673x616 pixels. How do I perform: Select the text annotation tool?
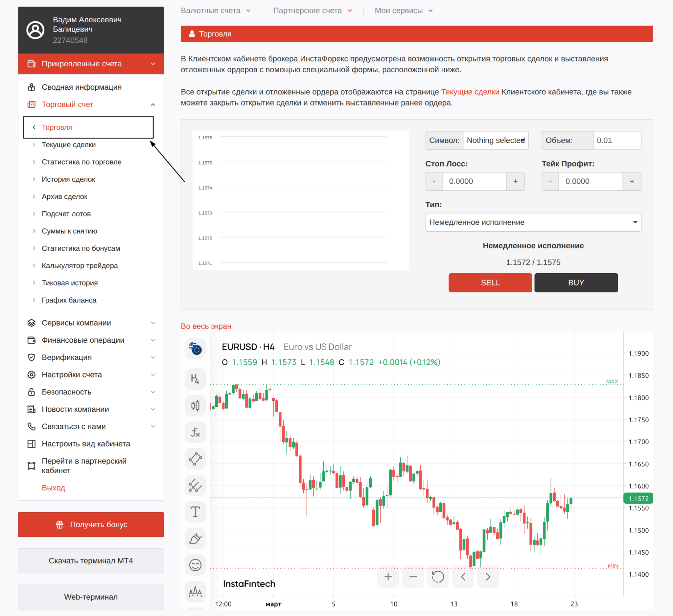tap(195, 512)
